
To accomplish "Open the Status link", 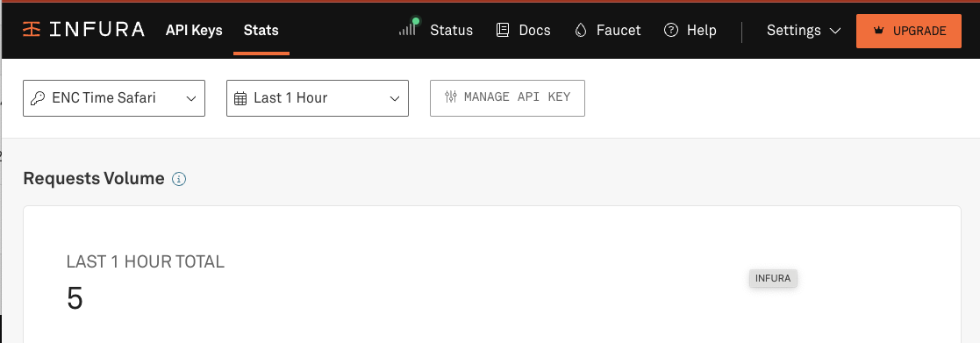I will point(451,30).
